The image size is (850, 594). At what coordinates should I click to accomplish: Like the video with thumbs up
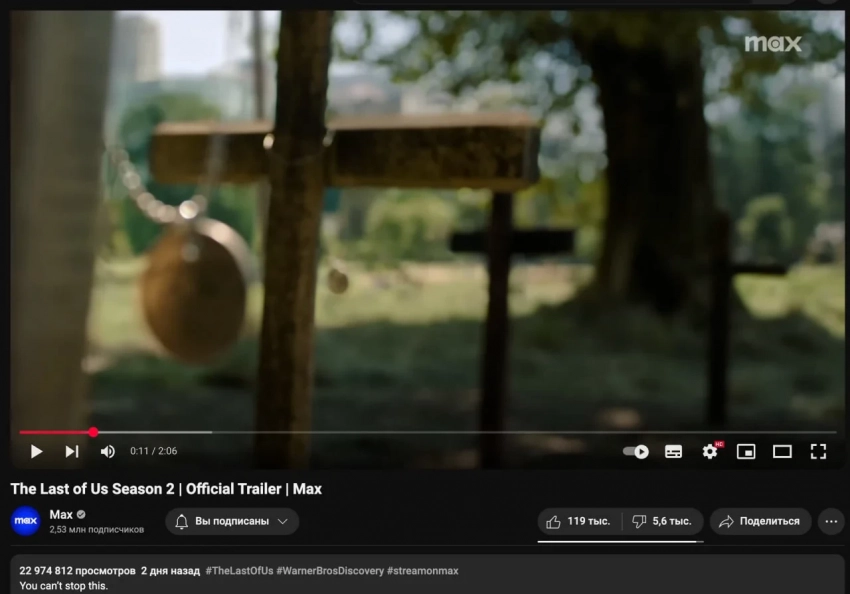[579, 521]
